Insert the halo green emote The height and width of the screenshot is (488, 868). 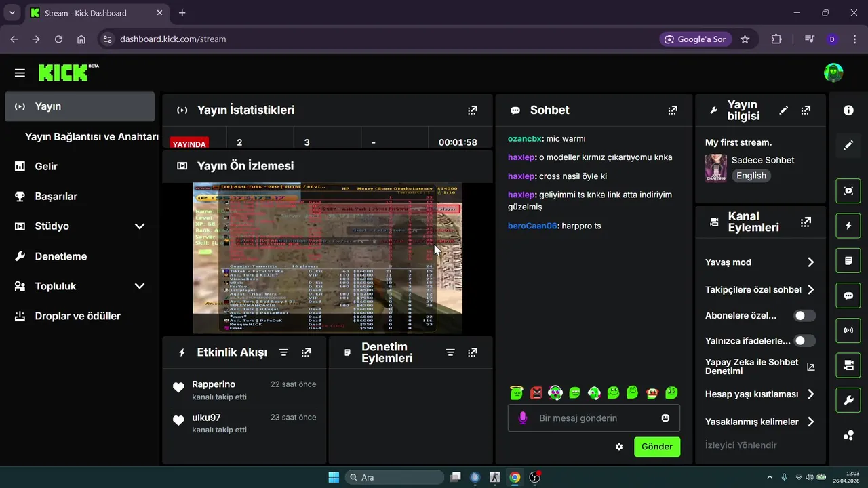[x=516, y=392]
